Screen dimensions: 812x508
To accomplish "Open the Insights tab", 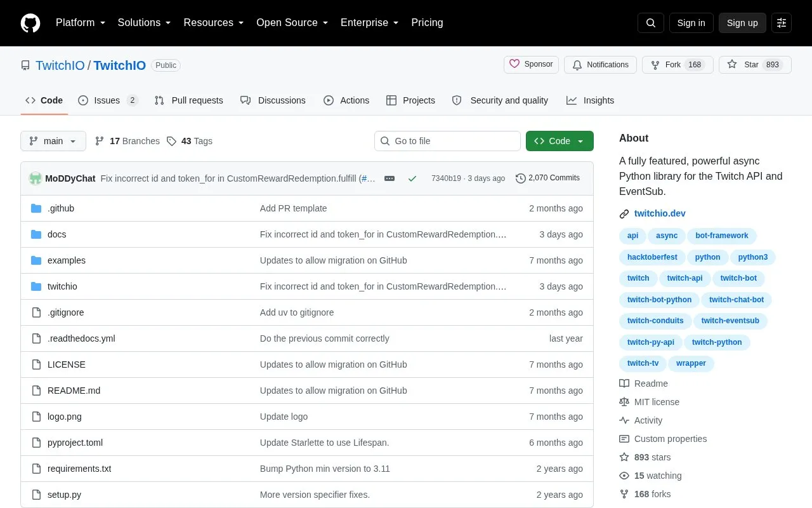I will (x=590, y=100).
